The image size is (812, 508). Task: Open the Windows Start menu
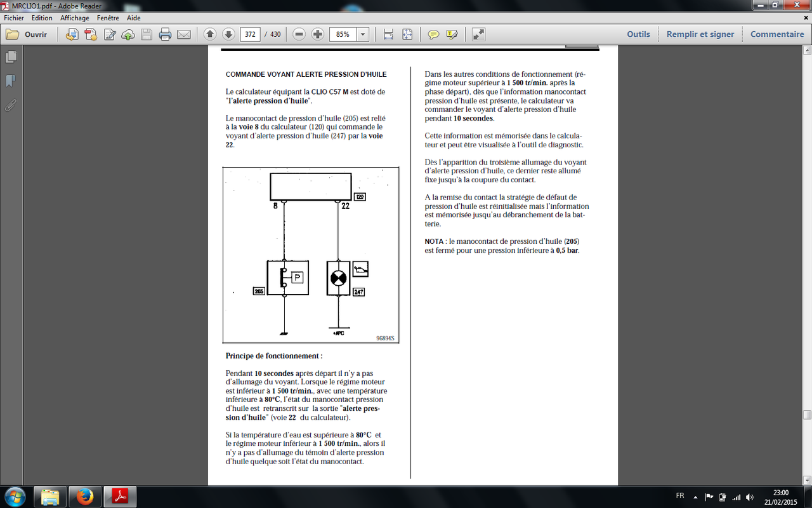[14, 496]
